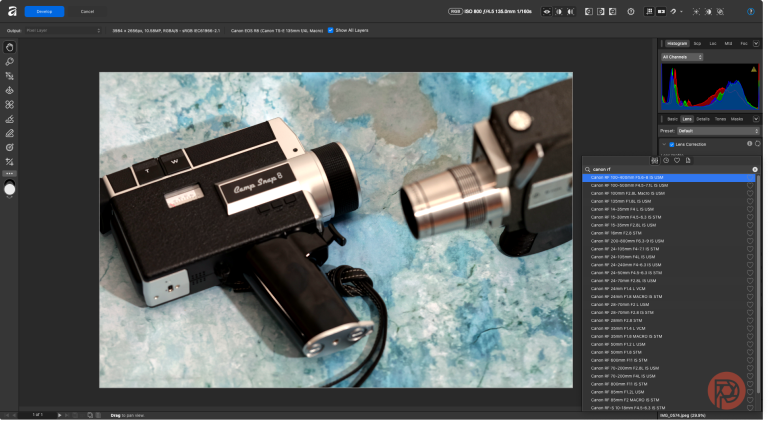Image resolution: width=770 pixels, height=422 pixels.
Task: Toggle the eye preview mode icon
Action: click(547, 11)
